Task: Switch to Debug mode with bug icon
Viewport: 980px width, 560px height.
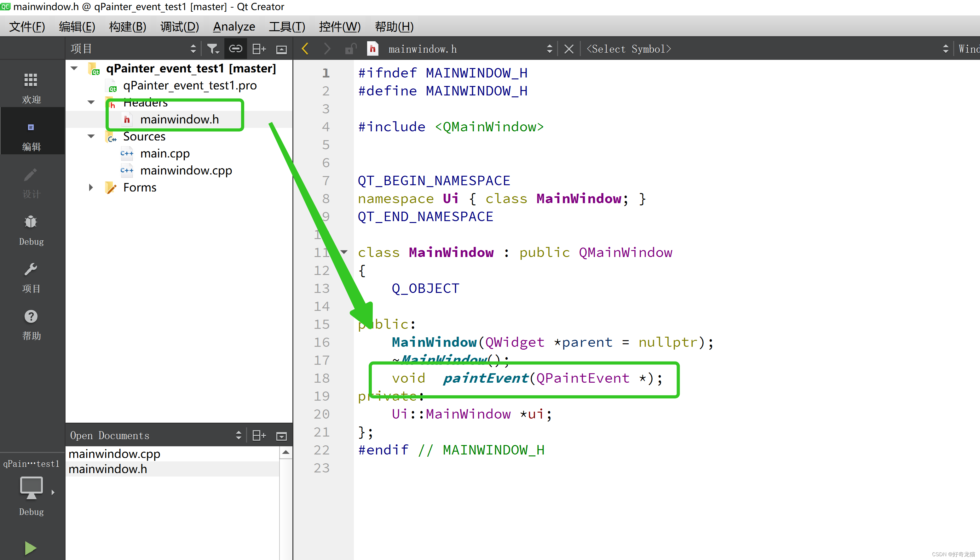Action: (x=31, y=230)
